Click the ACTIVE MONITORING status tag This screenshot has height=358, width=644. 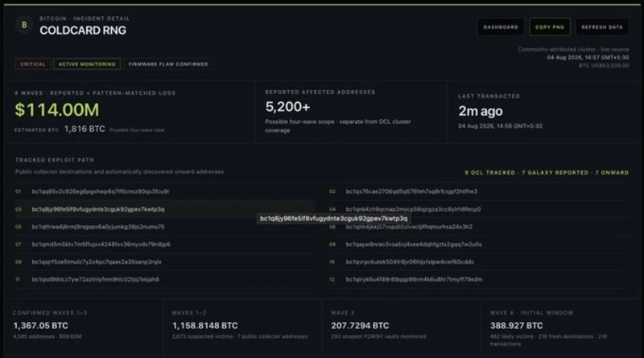pyautogui.click(x=87, y=64)
